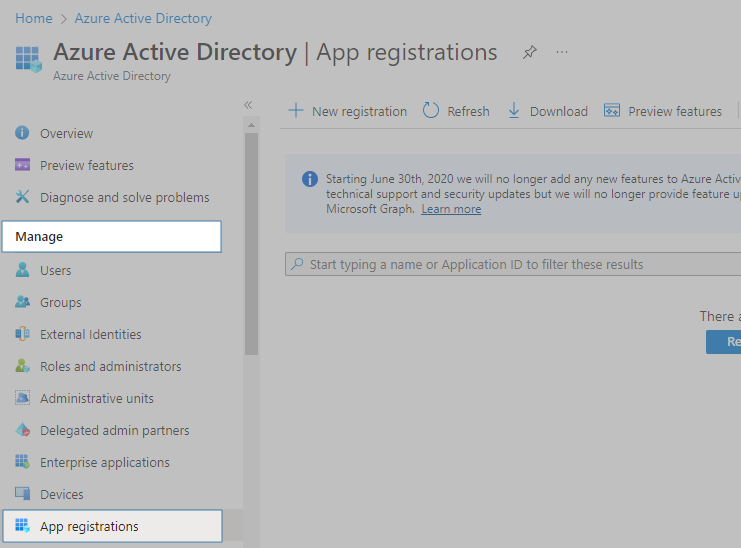Go to Users in Manage section

(x=55, y=270)
